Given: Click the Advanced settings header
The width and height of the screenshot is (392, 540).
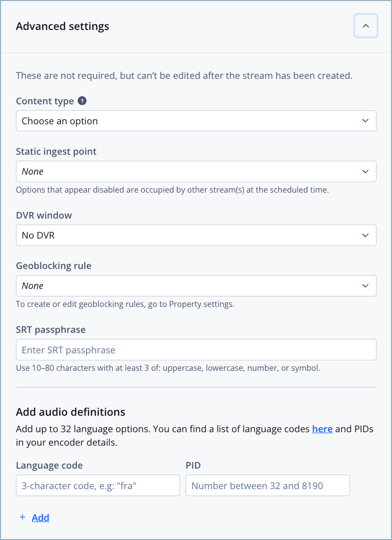Looking at the screenshot, I should point(62,26).
